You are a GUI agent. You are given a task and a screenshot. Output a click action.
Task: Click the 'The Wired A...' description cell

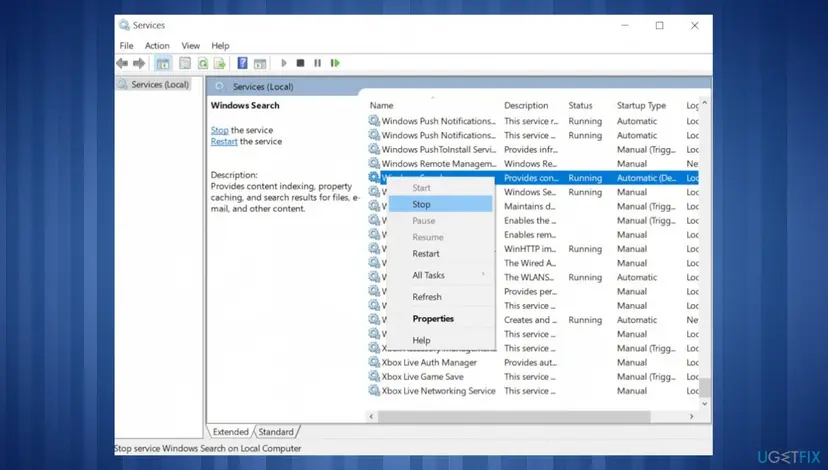click(x=530, y=263)
